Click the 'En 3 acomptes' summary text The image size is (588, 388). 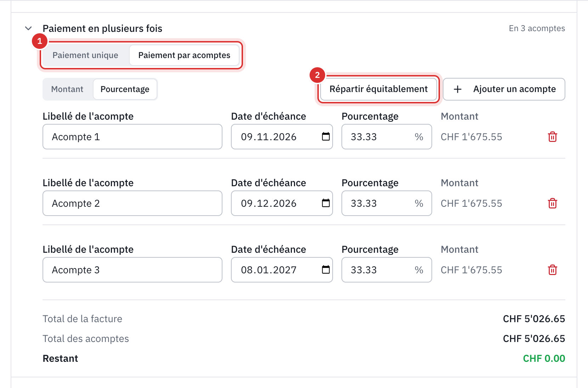coord(537,28)
